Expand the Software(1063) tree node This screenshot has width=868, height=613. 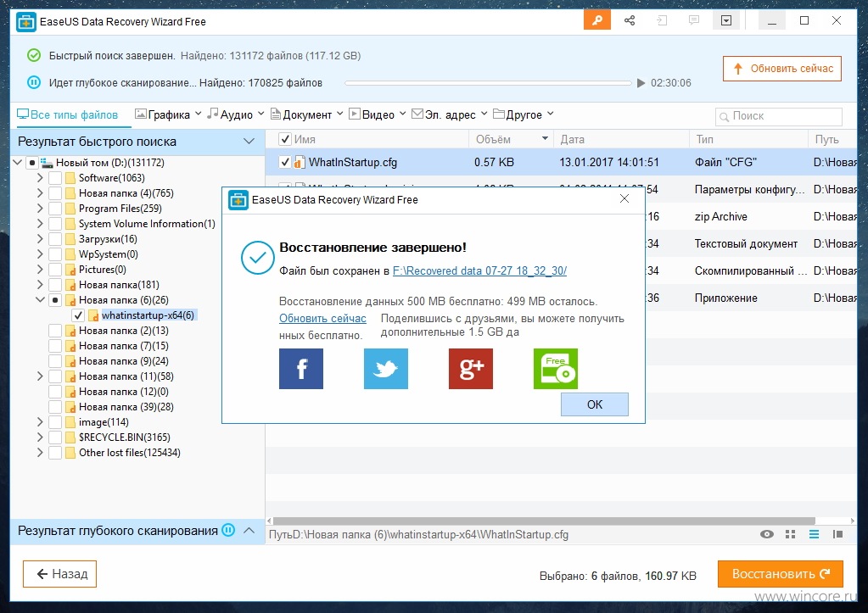pyautogui.click(x=40, y=178)
